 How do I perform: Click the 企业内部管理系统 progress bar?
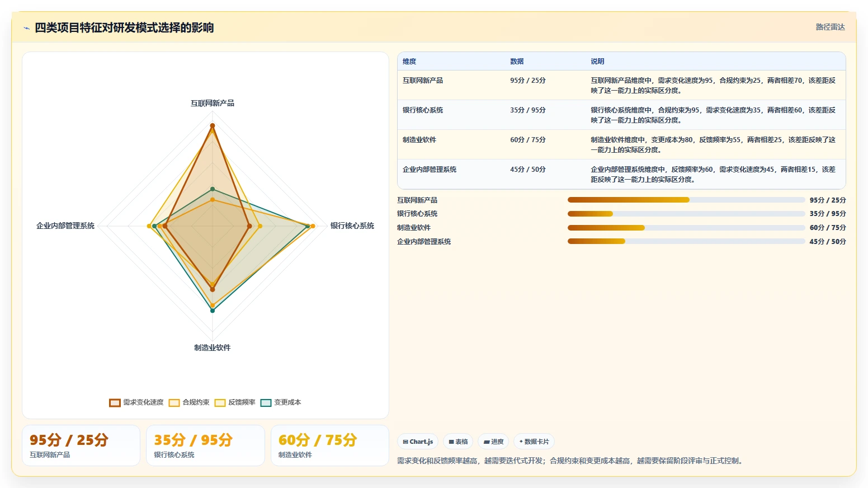(686, 241)
